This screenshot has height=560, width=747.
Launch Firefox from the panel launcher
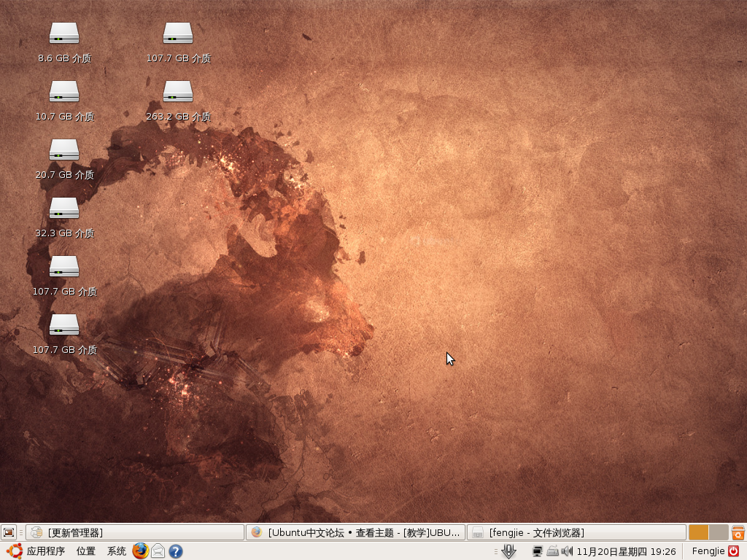(x=140, y=551)
